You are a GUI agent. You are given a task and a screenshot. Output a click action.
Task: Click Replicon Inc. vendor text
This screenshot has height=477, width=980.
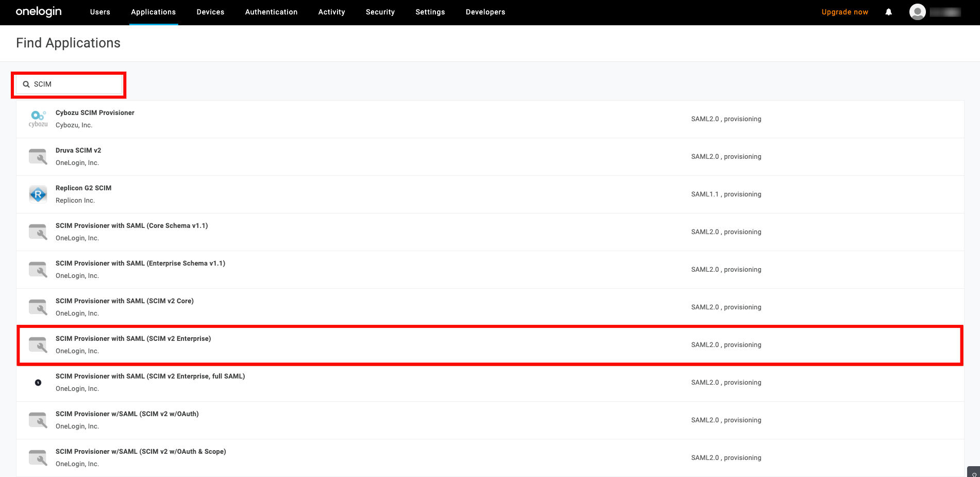pos(75,200)
